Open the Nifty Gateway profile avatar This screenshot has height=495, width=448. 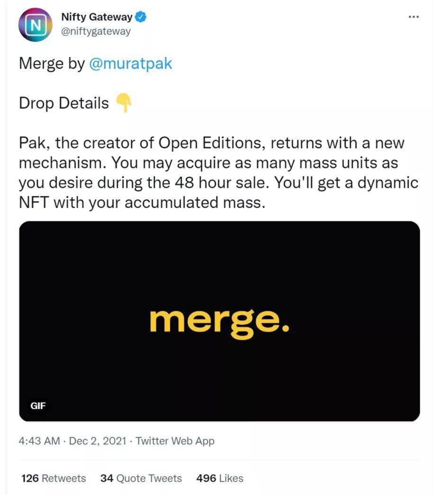point(35,25)
